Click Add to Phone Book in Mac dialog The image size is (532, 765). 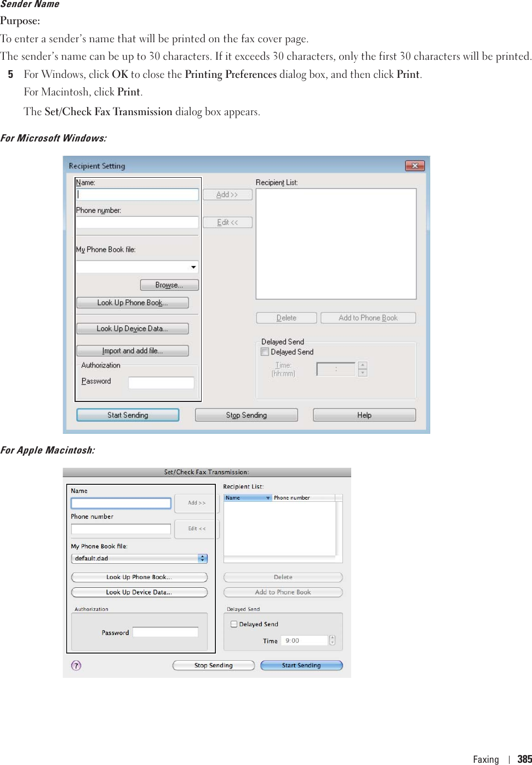tap(283, 592)
